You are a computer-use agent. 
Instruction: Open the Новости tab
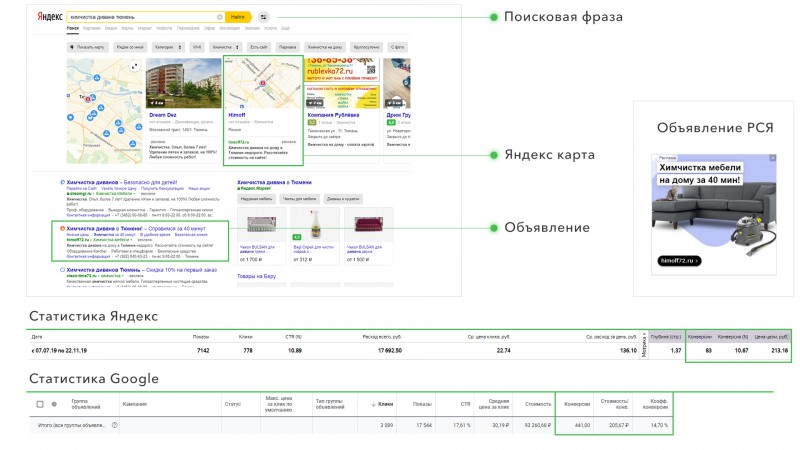pyautogui.click(x=164, y=28)
